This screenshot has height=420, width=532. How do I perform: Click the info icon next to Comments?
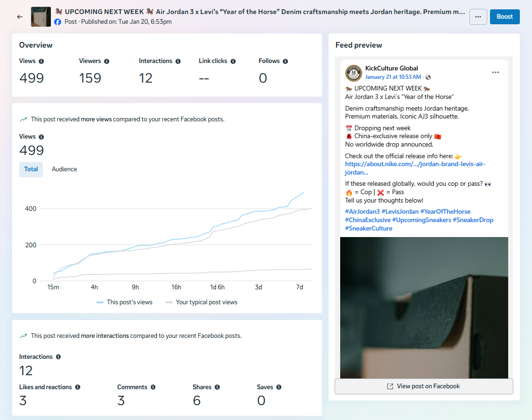[x=153, y=387]
